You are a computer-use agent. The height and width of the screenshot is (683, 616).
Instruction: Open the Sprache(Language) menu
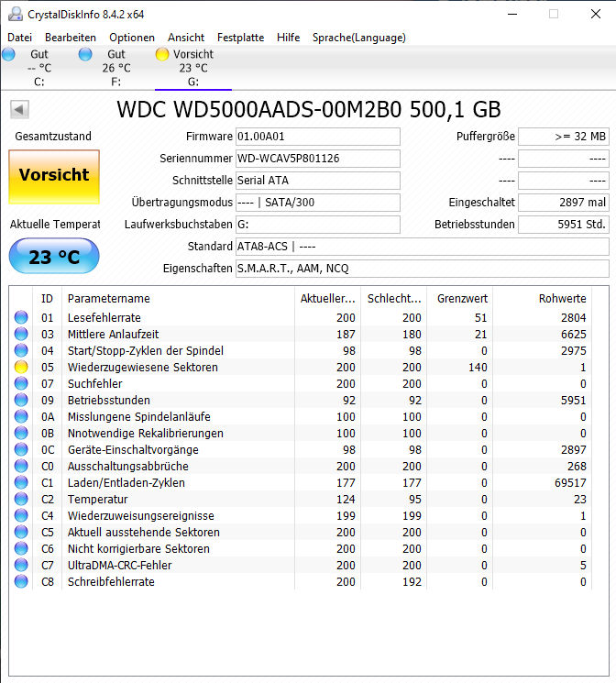coord(359,38)
